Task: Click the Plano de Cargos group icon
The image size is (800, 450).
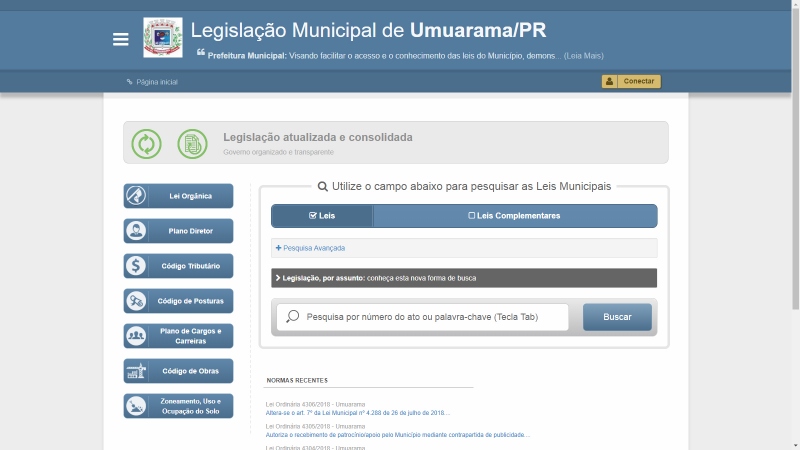Action: click(136, 336)
